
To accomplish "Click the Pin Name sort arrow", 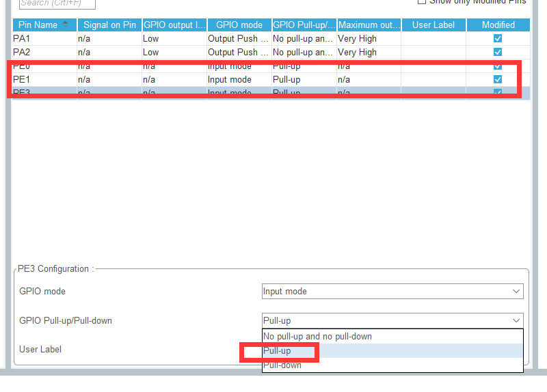I will (66, 25).
